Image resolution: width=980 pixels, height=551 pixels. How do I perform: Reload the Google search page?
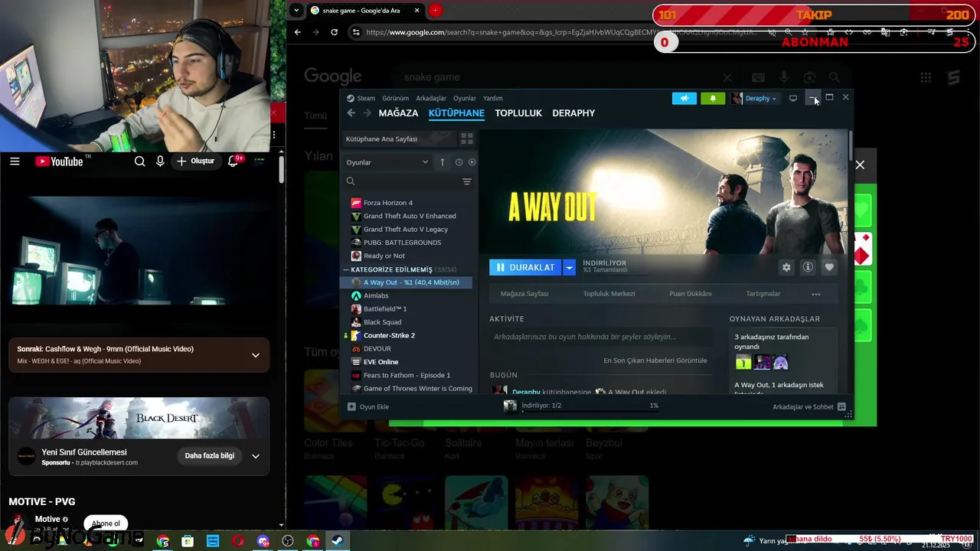(334, 32)
